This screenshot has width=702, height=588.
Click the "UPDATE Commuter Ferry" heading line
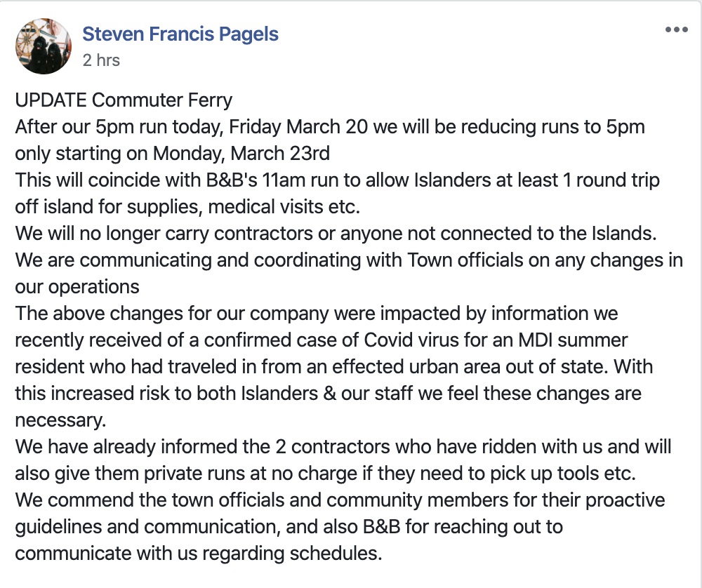(x=124, y=100)
